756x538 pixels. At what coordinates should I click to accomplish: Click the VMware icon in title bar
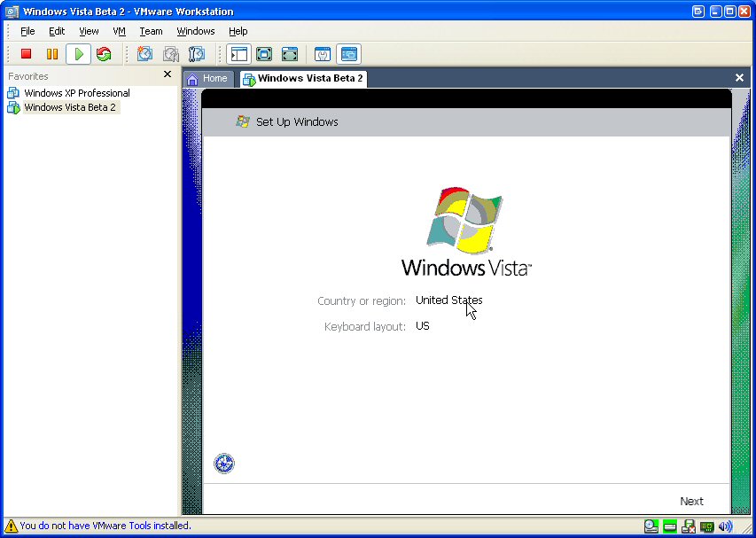coord(12,12)
